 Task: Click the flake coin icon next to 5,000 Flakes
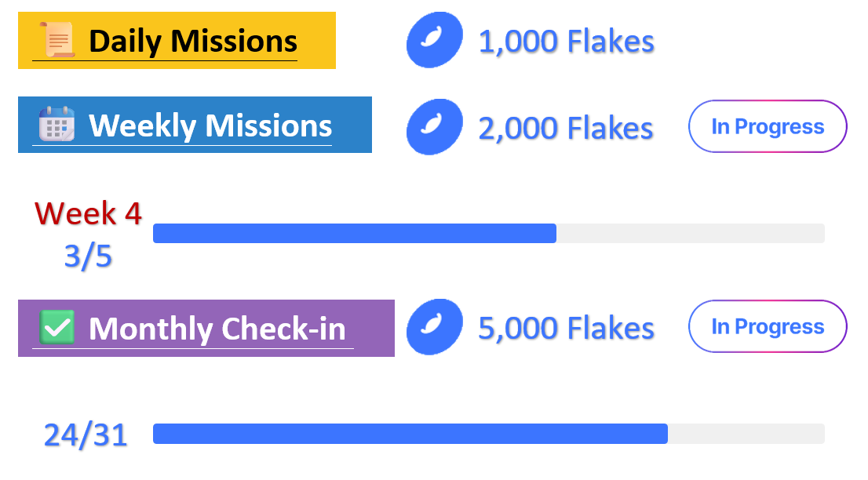(434, 327)
